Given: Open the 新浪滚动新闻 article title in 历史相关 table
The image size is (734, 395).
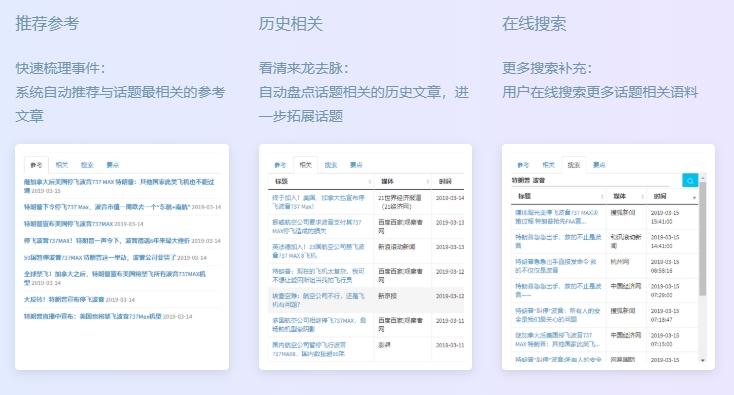Looking at the screenshot, I should 318,251.
